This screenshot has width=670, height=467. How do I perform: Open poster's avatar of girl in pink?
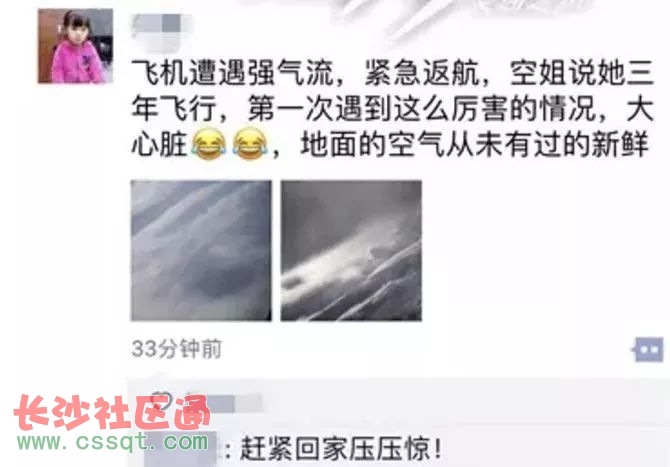(76, 46)
